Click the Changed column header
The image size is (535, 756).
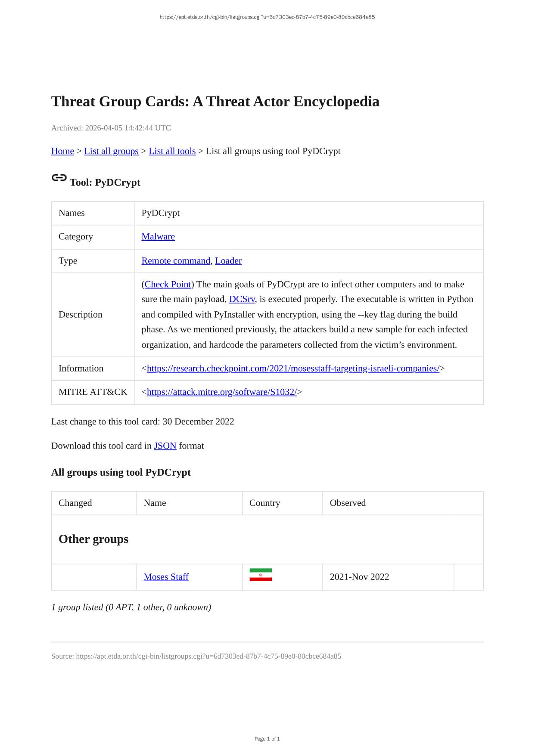click(x=75, y=503)
